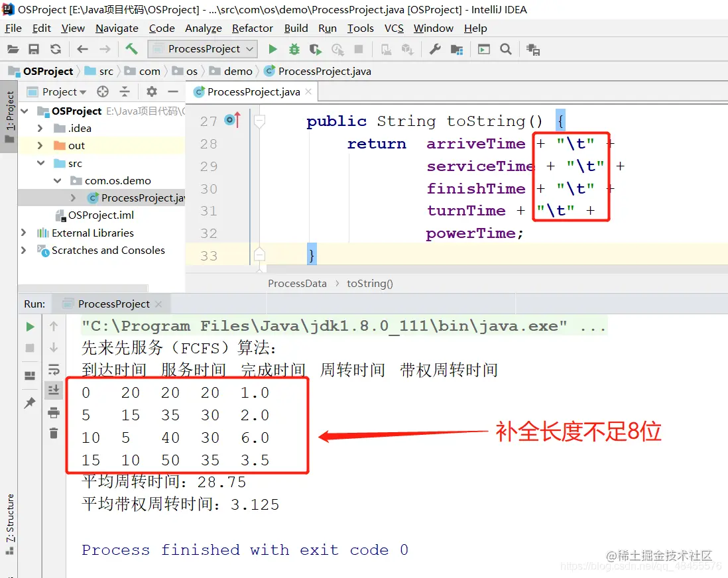
Task: Click the Stop square icon in Run panel
Action: pos(30,348)
